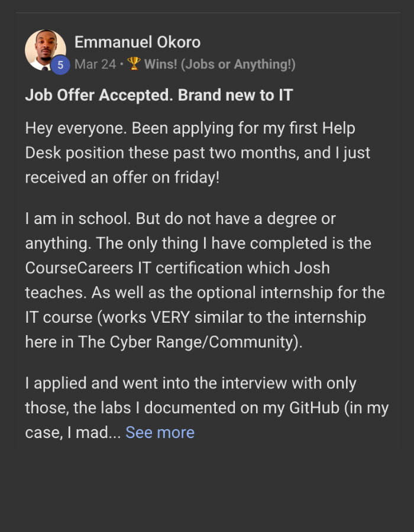Click the paragraph starting I applied and went
414x532 pixels.
coord(206,408)
